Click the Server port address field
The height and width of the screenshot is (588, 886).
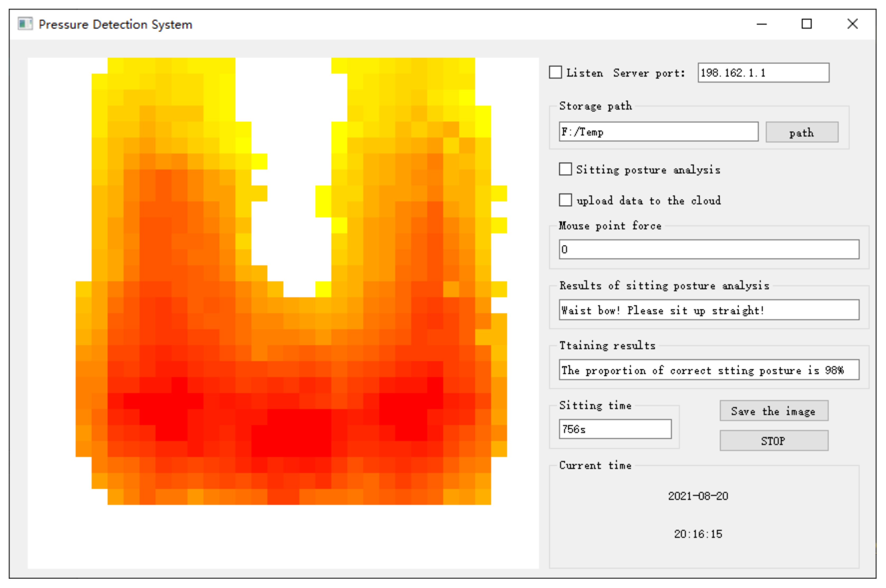click(763, 73)
